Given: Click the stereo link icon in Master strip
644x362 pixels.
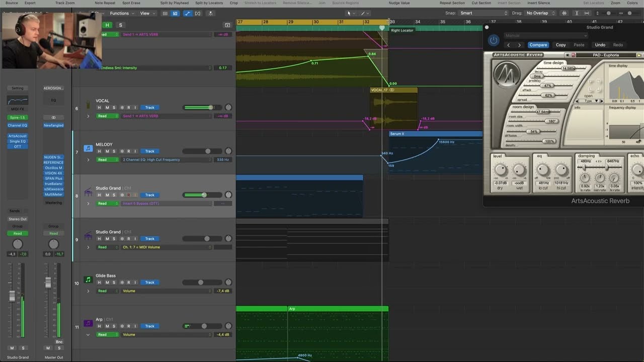Looking at the screenshot, I should point(53,118).
